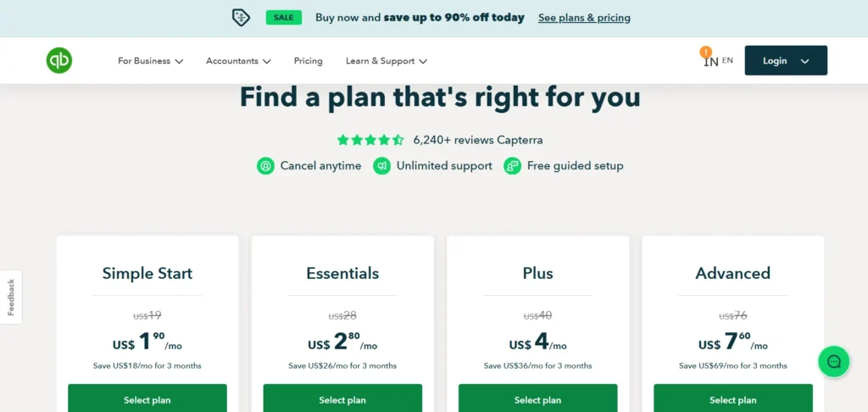
Task: Click the orange alert badge on IN
Action: coord(706,53)
